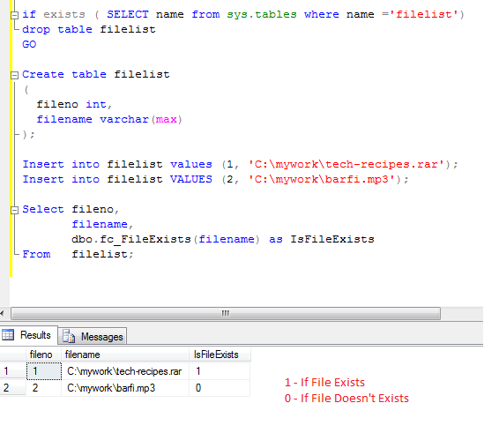Click IsFileExists value 1 cell
The image size is (484, 448).
[220, 371]
